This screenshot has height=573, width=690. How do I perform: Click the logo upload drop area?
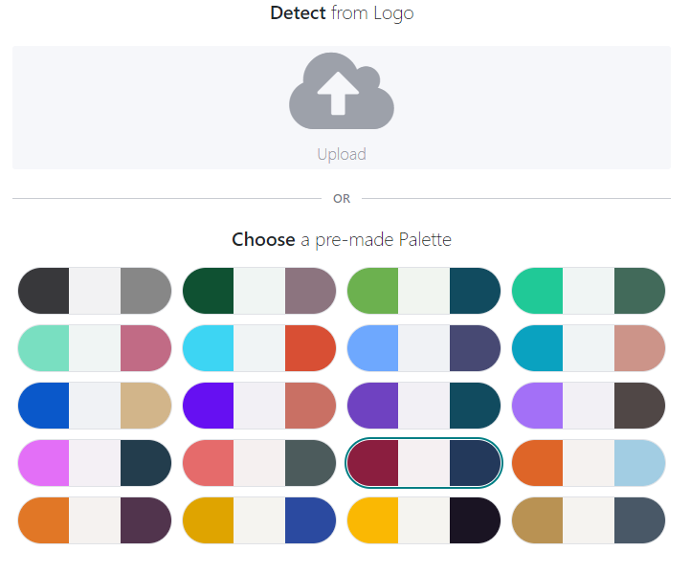[x=341, y=107]
